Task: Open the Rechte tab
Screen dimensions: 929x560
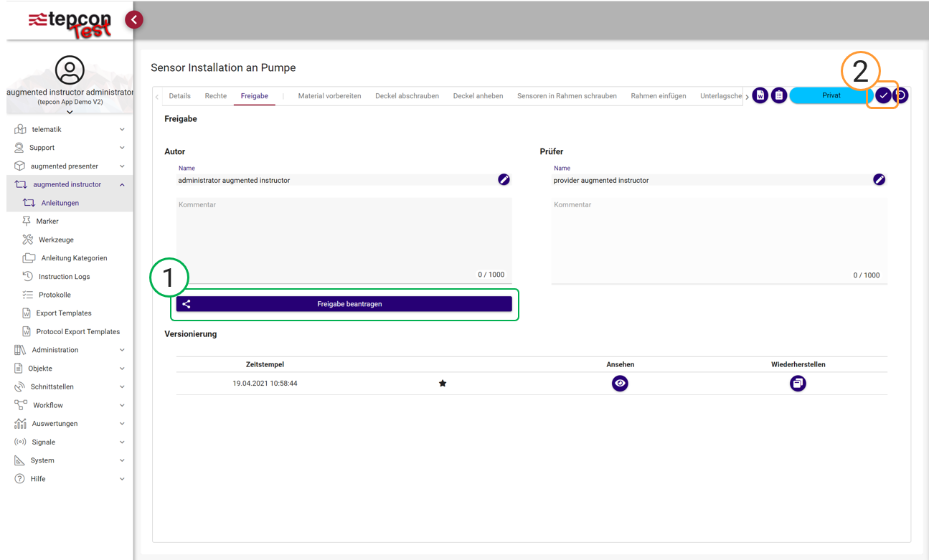Action: coord(215,96)
